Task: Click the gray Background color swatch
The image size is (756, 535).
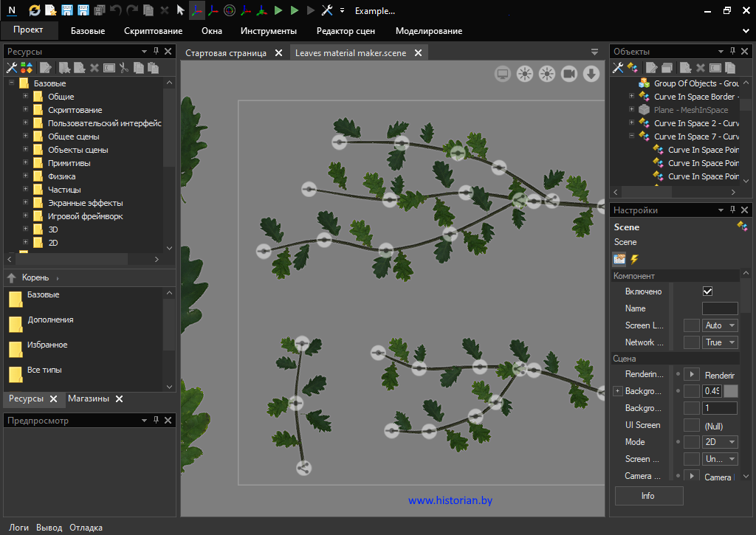Action: pyautogui.click(x=730, y=391)
